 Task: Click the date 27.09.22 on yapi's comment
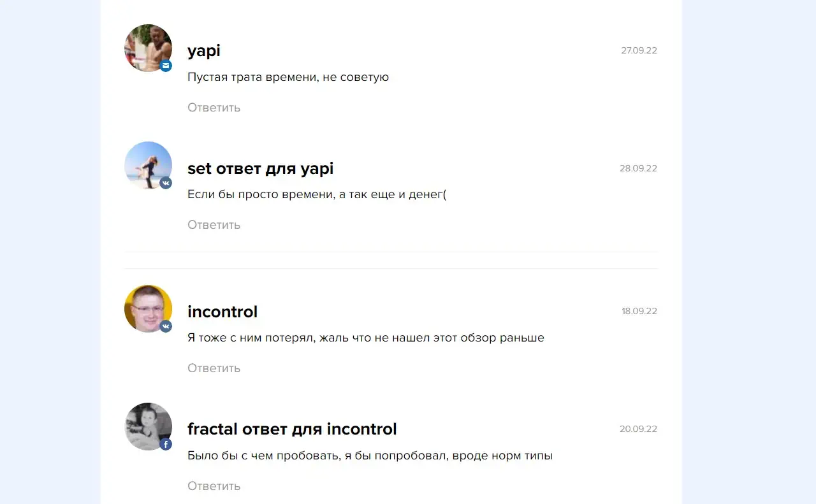(x=639, y=50)
